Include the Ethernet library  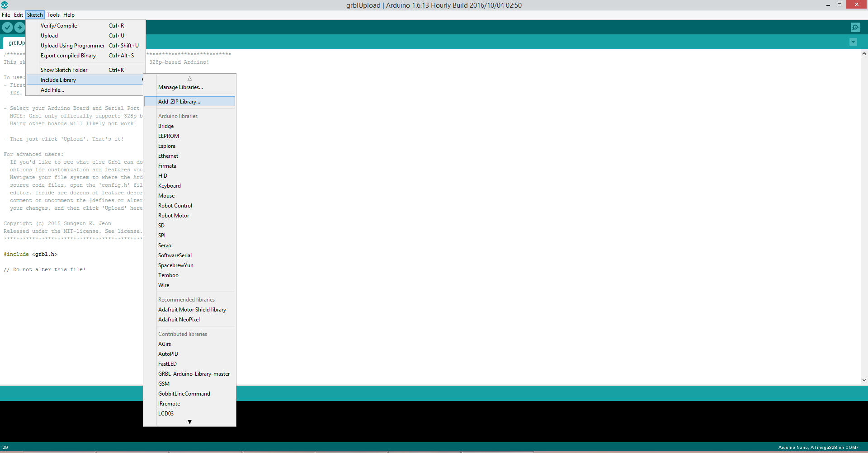point(189,156)
